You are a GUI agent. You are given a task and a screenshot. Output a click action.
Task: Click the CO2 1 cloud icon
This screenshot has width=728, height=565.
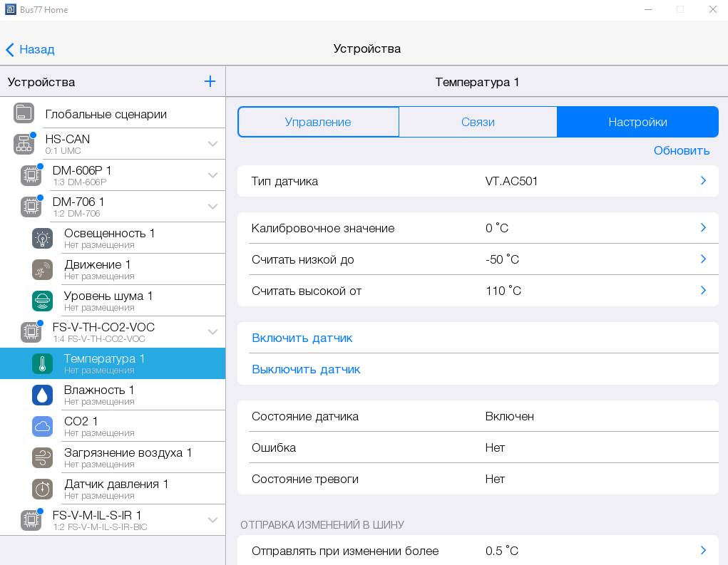pyautogui.click(x=42, y=427)
